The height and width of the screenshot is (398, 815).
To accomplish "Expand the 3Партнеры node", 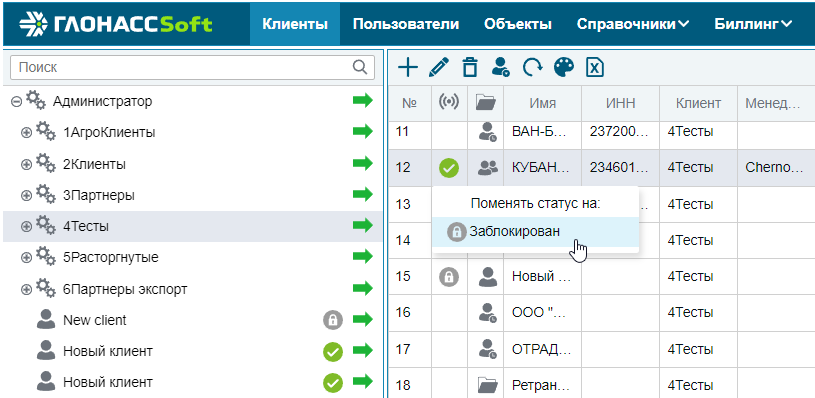I will (x=27, y=196).
